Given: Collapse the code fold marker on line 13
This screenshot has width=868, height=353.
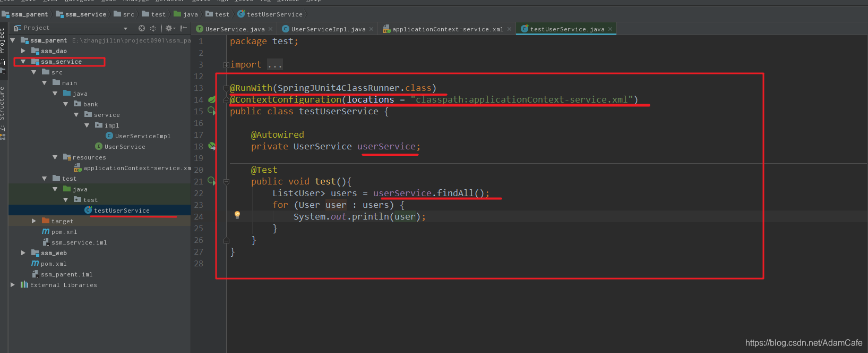Looking at the screenshot, I should point(226,88).
